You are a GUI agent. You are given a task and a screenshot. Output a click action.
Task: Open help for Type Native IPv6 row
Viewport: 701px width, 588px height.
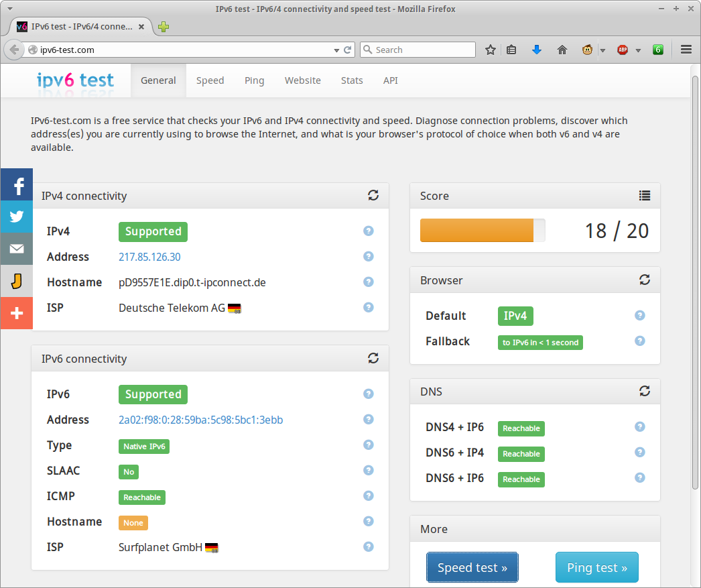coord(369,445)
